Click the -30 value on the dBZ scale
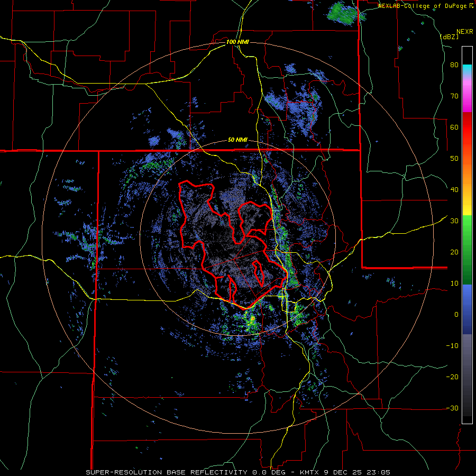The image size is (476, 476). point(452,408)
